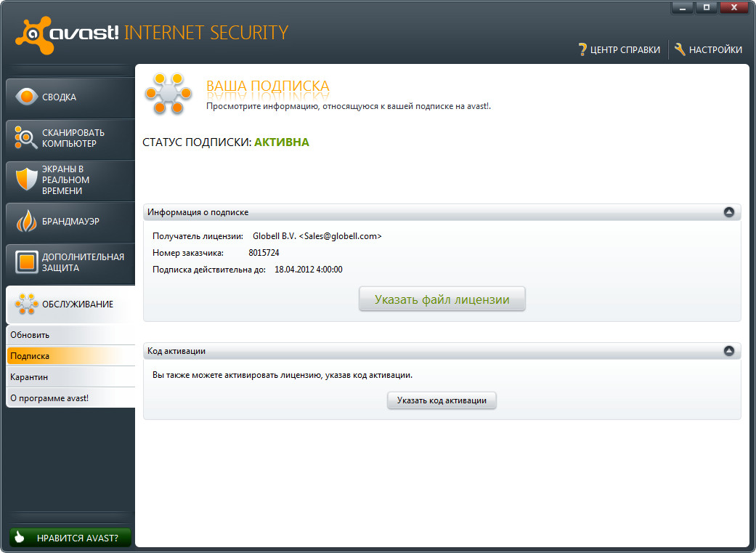This screenshot has height=553, width=756.
Task: Click the magnifier scan computer icon
Action: coord(25,137)
